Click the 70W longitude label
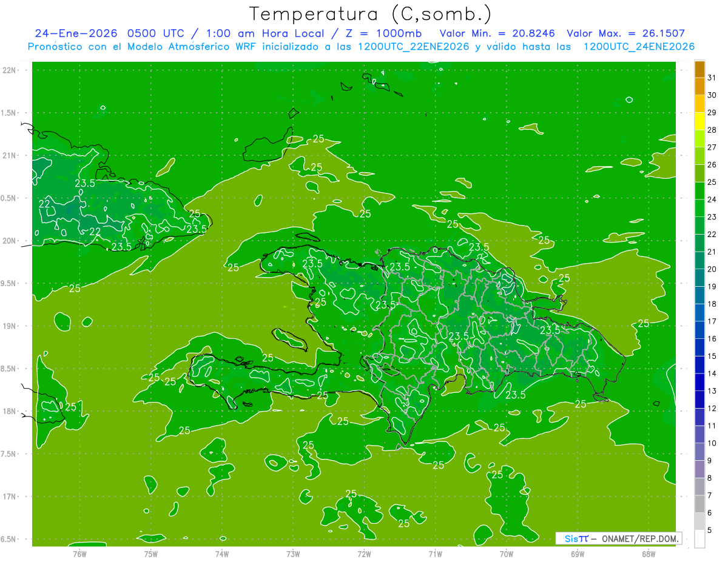Screen dimensions: 728x562 coord(507,554)
